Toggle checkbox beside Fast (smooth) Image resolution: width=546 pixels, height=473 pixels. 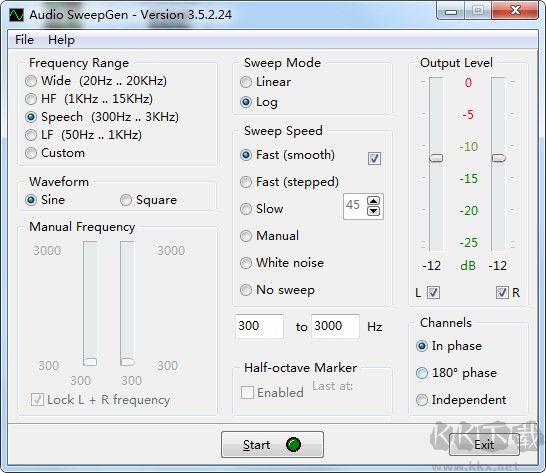pyautogui.click(x=374, y=158)
